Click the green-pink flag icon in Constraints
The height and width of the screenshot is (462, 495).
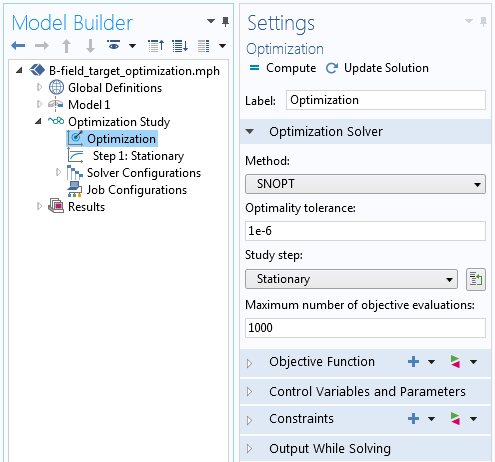point(455,418)
